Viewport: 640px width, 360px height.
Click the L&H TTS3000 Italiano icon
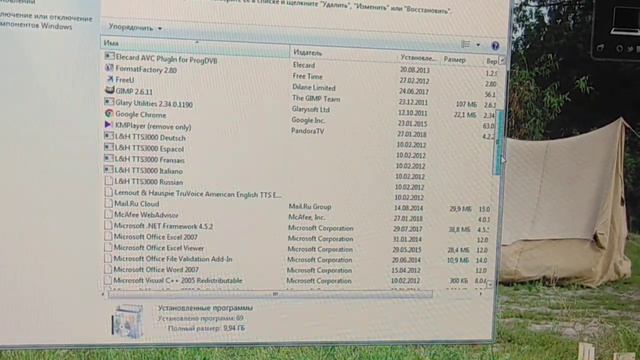click(x=109, y=169)
